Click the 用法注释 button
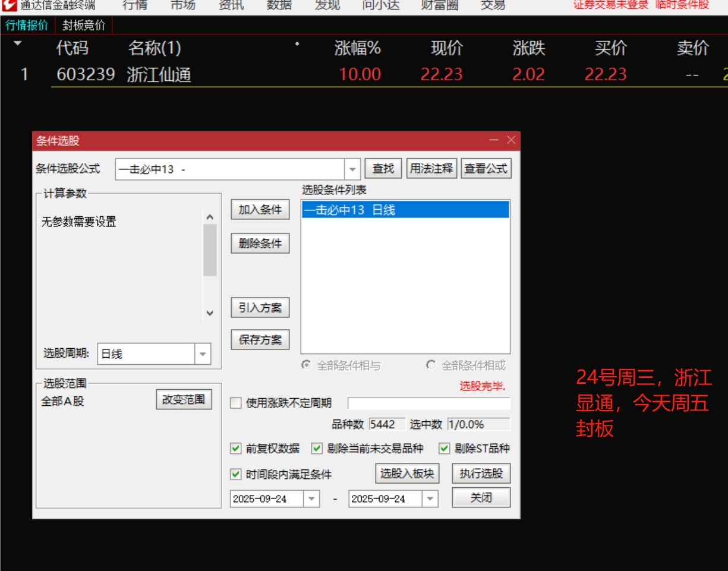Screen dimensions: 728x571 431,169
